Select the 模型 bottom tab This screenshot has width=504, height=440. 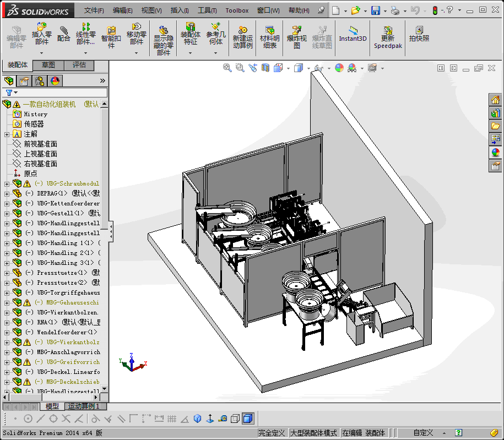coord(52,406)
